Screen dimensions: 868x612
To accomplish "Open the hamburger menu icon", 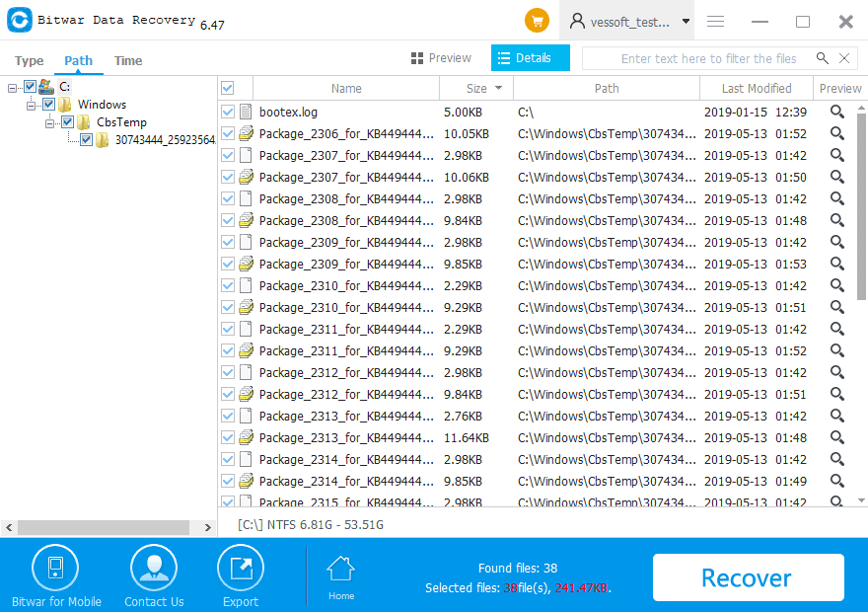I will click(x=715, y=21).
